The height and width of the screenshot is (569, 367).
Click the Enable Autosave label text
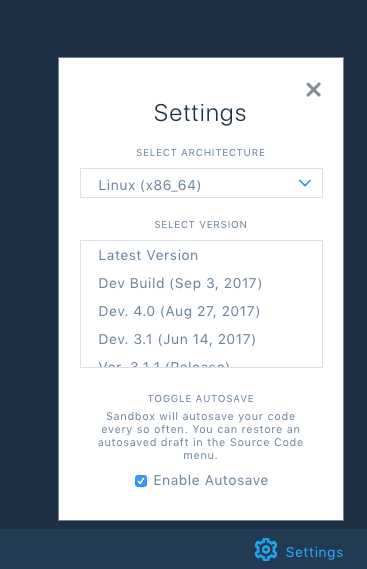[x=211, y=480]
